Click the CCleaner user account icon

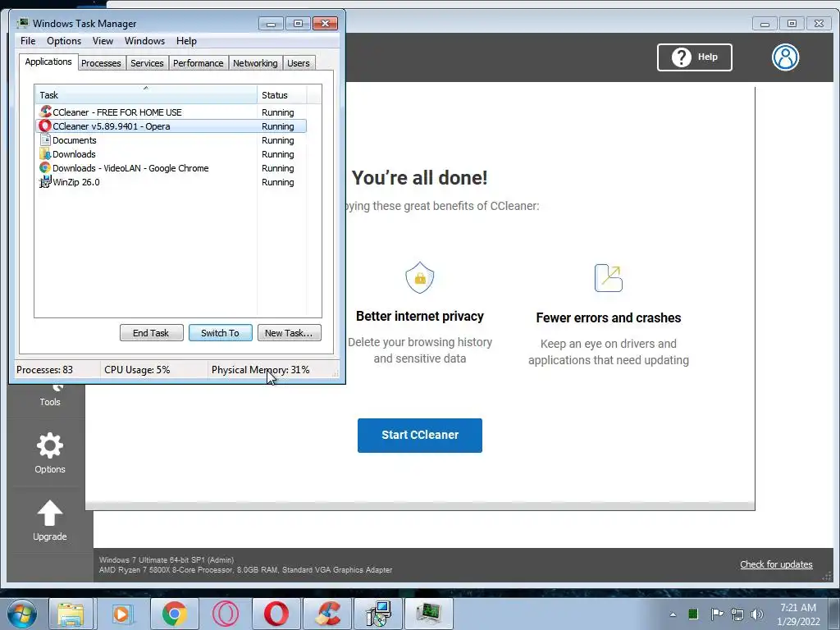point(785,57)
